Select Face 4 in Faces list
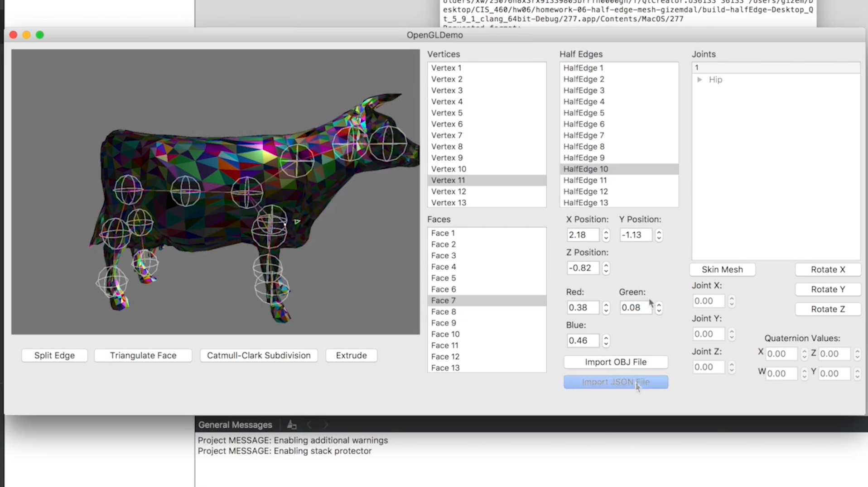Image resolution: width=868 pixels, height=487 pixels. pyautogui.click(x=487, y=267)
